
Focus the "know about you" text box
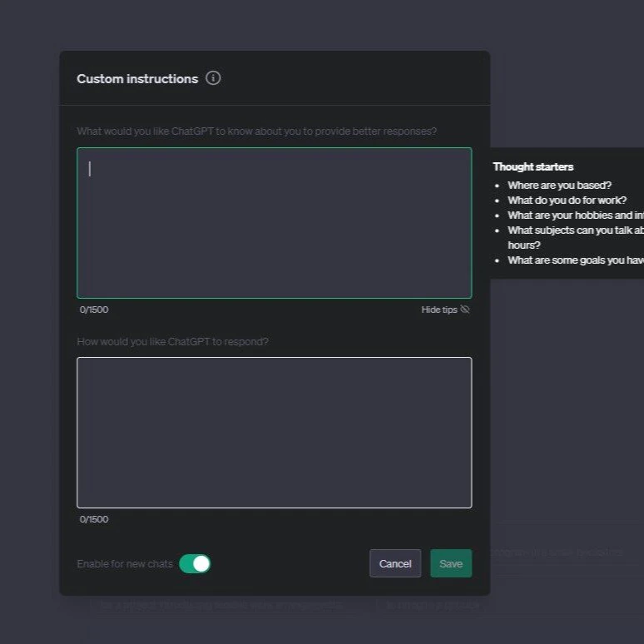click(x=275, y=223)
